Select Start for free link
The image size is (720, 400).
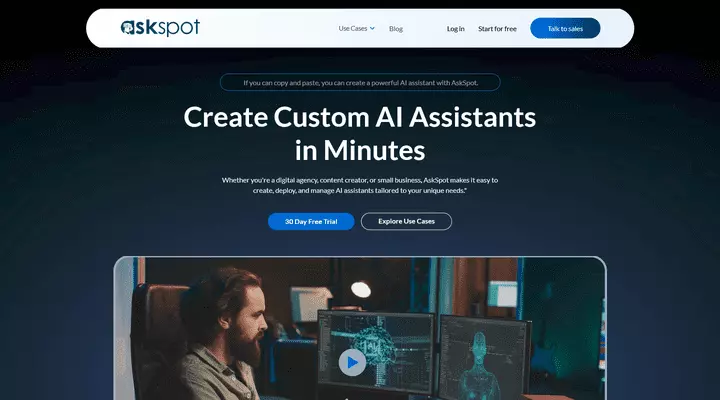pos(497,29)
